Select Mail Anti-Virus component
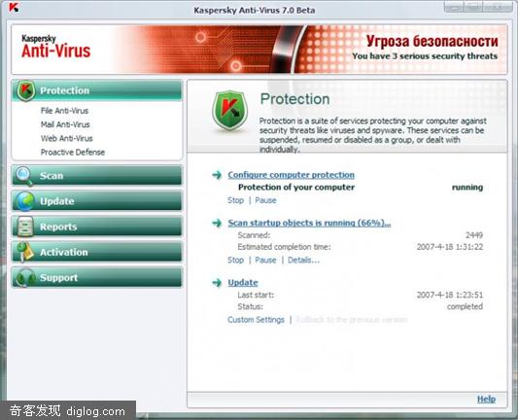The height and width of the screenshot is (420, 518). [65, 124]
